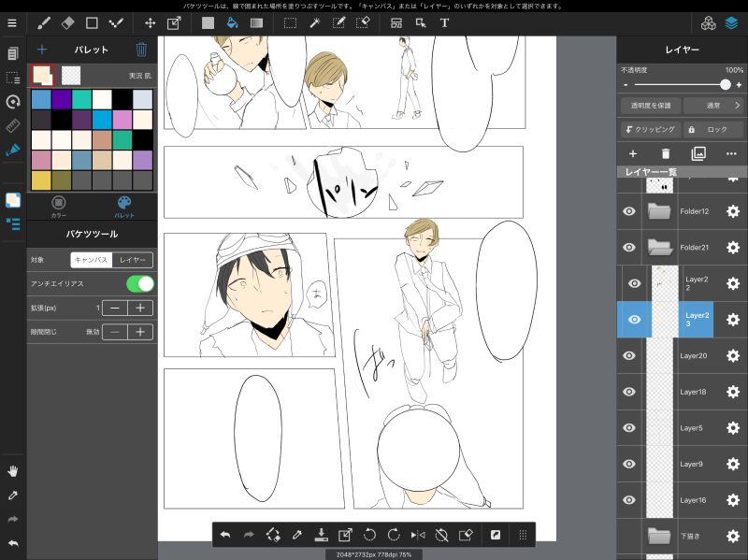The width and height of the screenshot is (748, 560).
Task: Click the Save icon in bottom toolbar
Action: pos(321,535)
